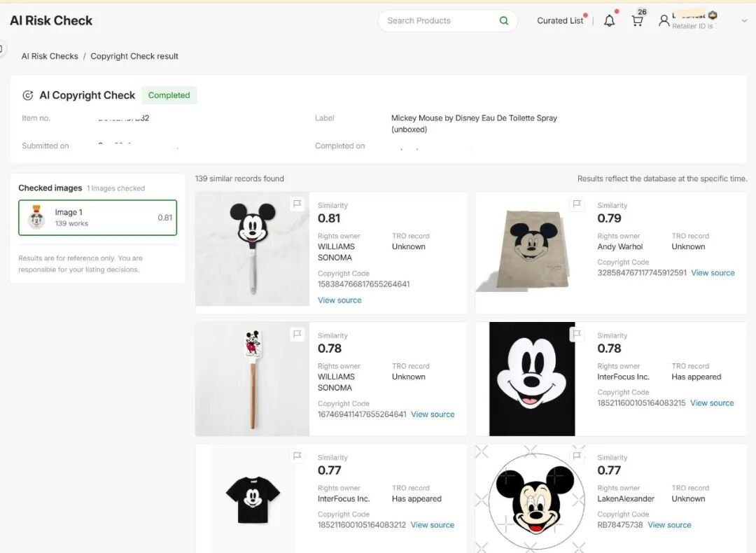
Task: Click the rights owner LakenAlexander
Action: pyautogui.click(x=626, y=498)
